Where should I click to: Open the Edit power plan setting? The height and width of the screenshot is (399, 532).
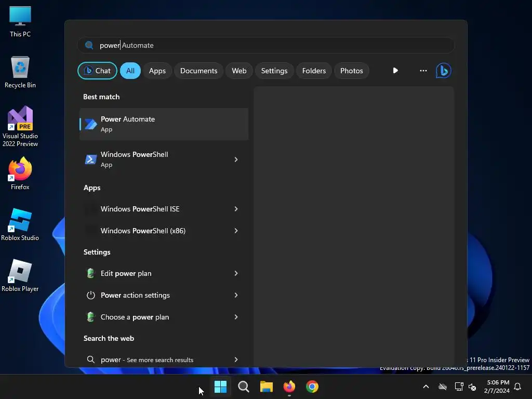[164, 273]
